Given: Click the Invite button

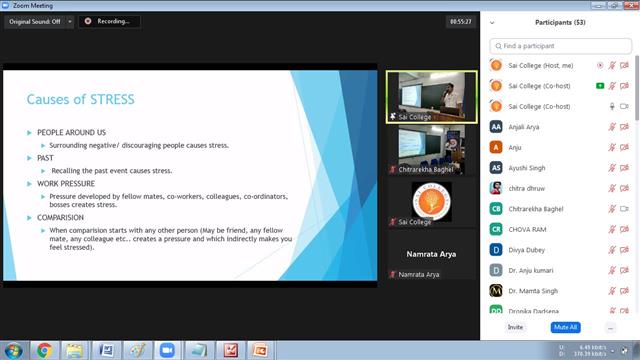Looking at the screenshot, I should (515, 327).
